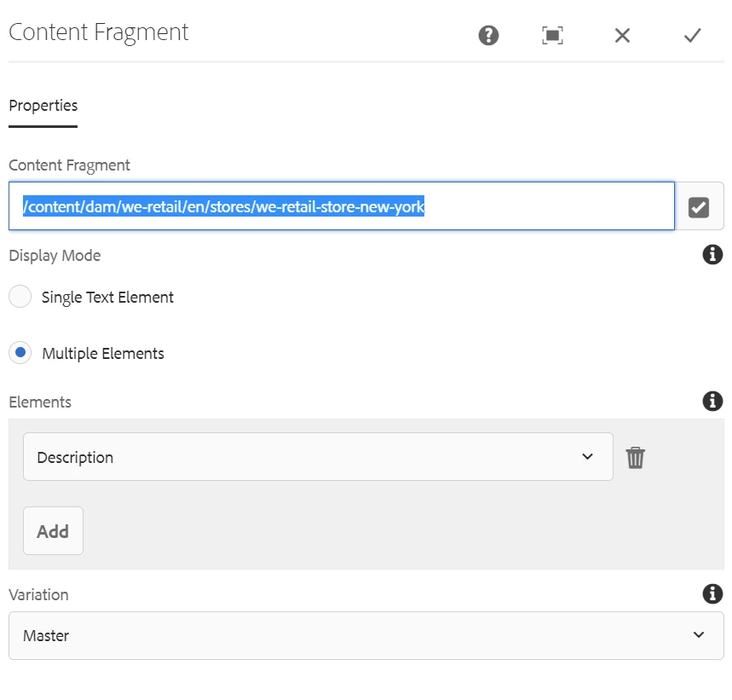Click the Content Fragment path field
This screenshot has height=700, width=732.
(x=341, y=206)
